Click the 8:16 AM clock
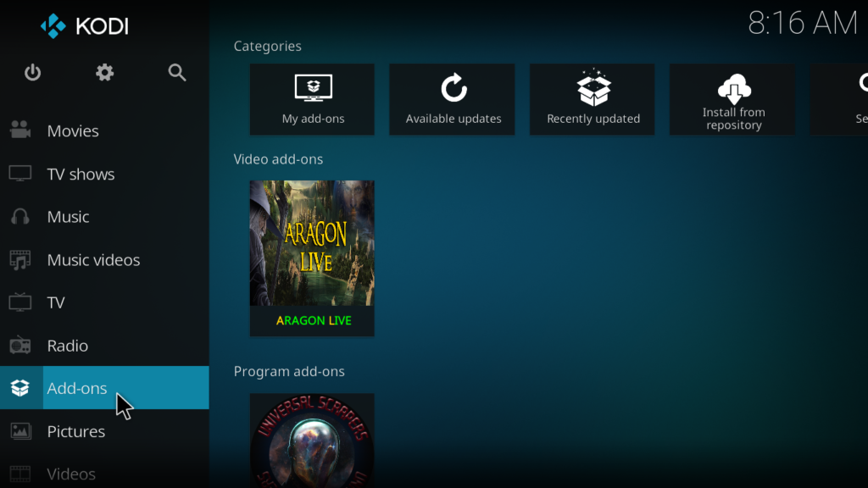 tap(802, 23)
